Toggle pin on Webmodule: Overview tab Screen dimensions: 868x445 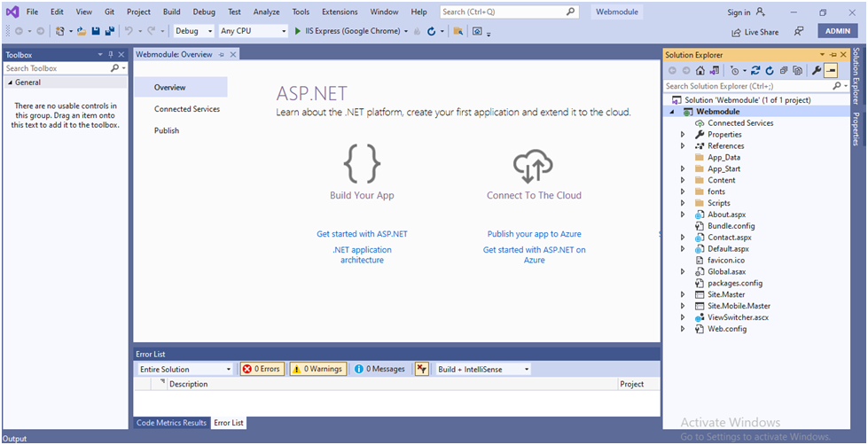(222, 54)
